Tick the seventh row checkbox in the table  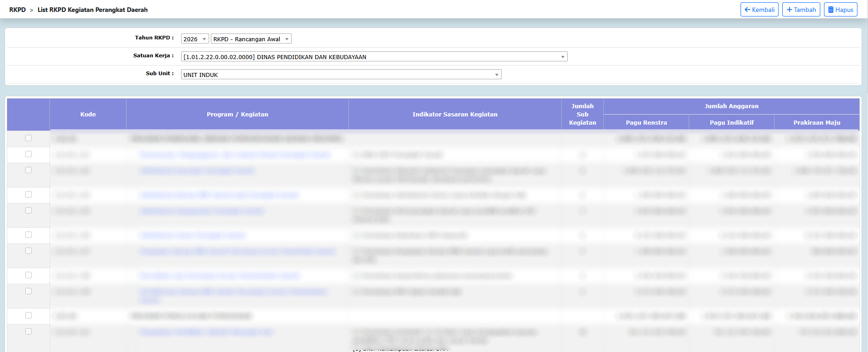(x=28, y=251)
